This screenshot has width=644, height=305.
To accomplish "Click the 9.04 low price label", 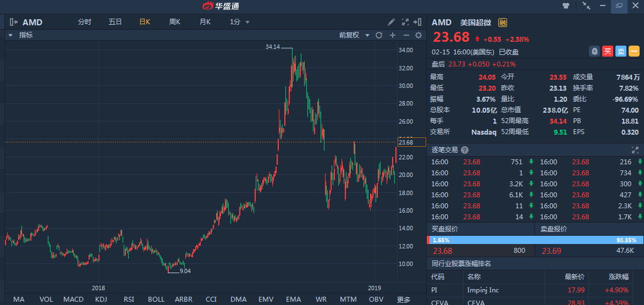I will click(185, 271).
